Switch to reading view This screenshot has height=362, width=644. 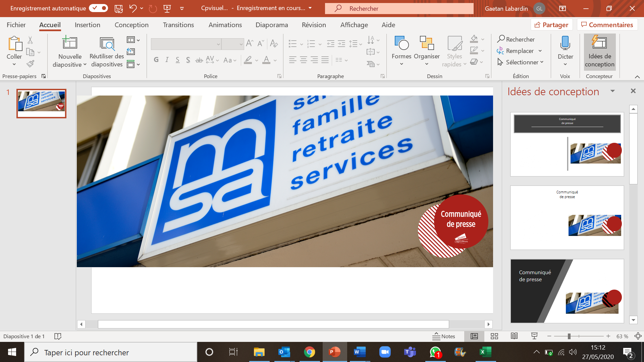(514, 336)
